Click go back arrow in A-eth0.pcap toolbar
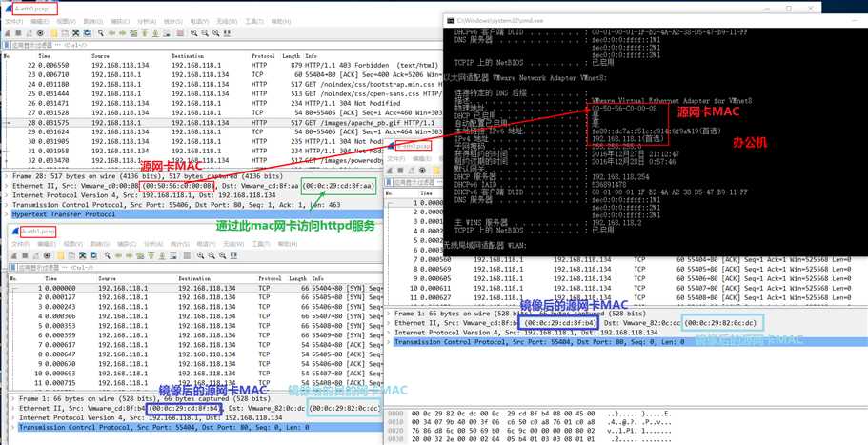868x445 pixels. pyautogui.click(x=111, y=33)
